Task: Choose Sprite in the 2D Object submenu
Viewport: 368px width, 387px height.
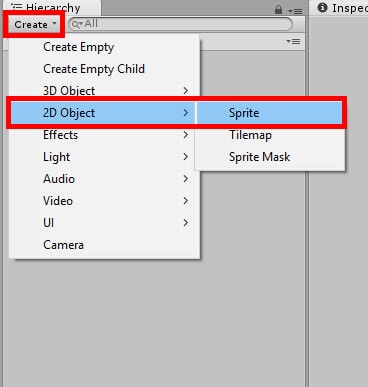Action: (x=270, y=113)
